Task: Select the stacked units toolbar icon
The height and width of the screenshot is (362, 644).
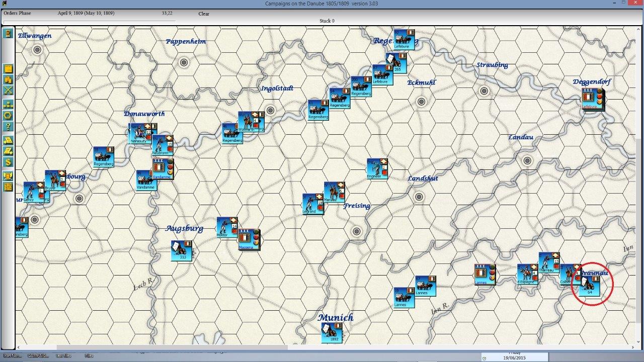Action: 8,79
